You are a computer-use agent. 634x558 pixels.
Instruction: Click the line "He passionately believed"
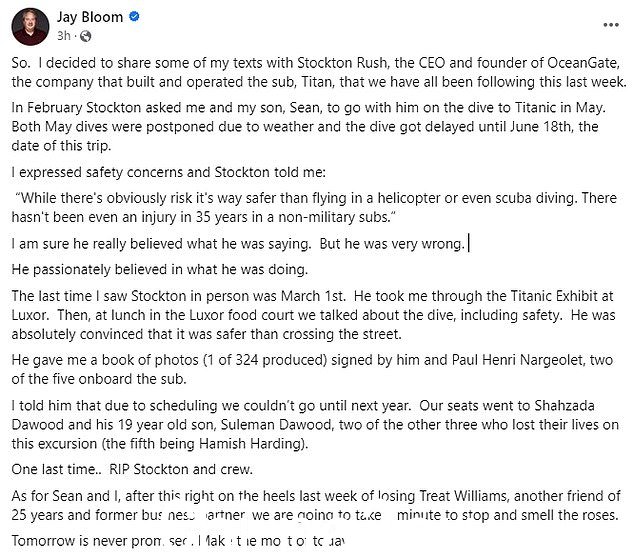point(160,270)
